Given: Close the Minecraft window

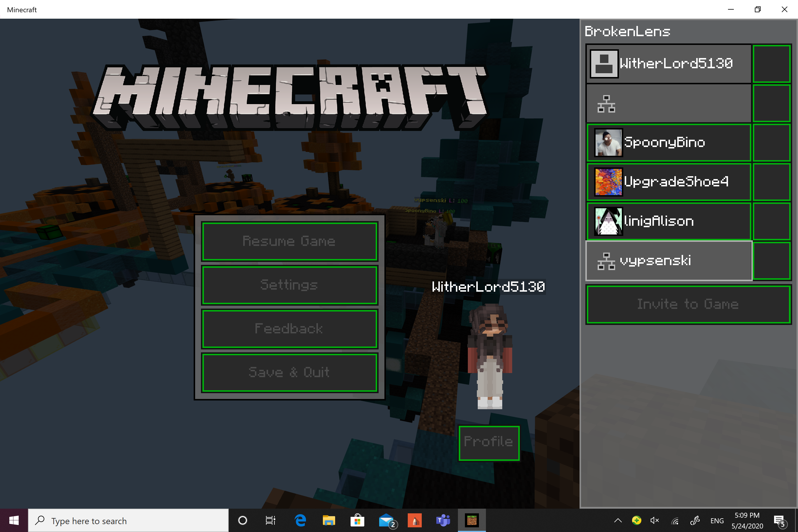Looking at the screenshot, I should 784,10.
